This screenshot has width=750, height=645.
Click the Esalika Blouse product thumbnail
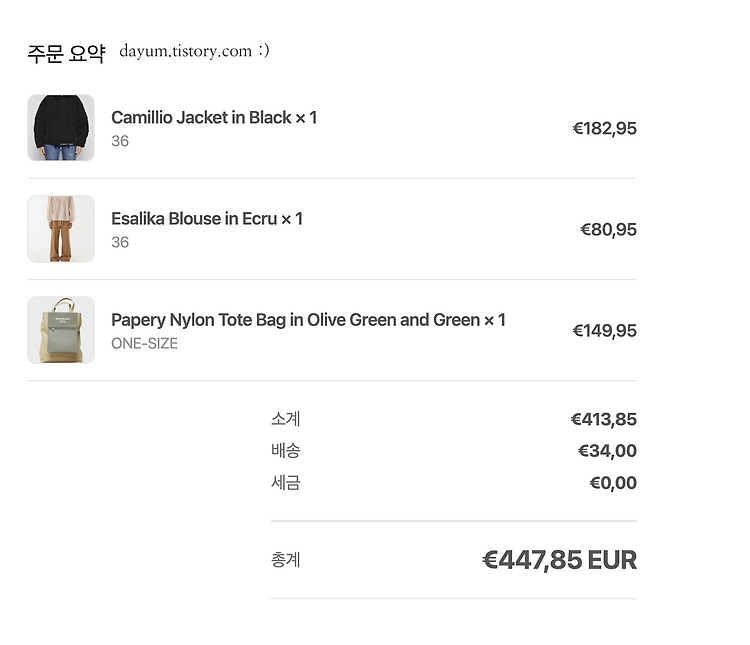(x=61, y=229)
